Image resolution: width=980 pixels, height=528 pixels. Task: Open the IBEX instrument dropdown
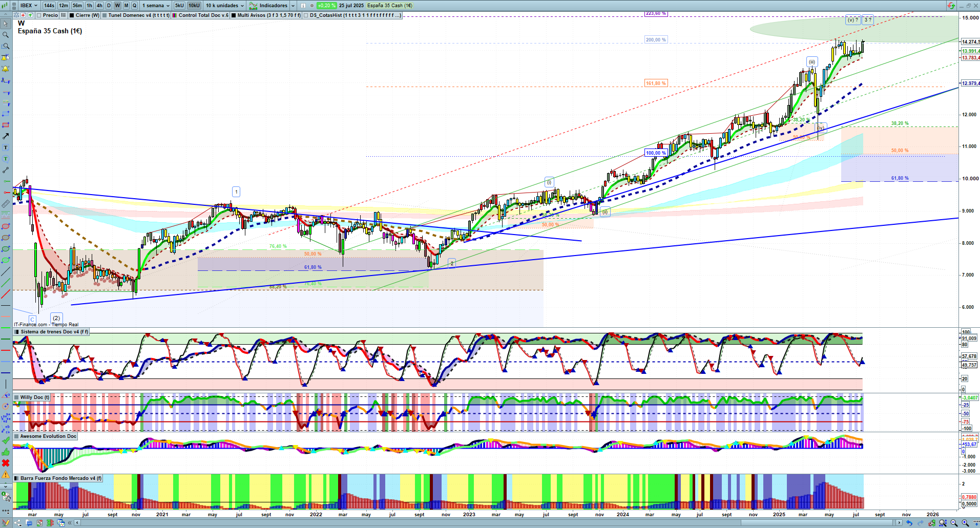point(29,6)
